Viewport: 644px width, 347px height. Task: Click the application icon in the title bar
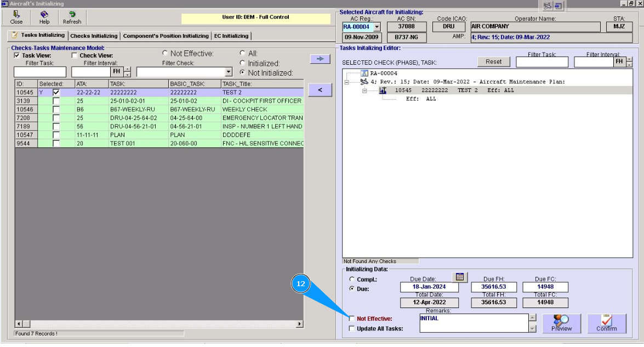coord(5,4)
